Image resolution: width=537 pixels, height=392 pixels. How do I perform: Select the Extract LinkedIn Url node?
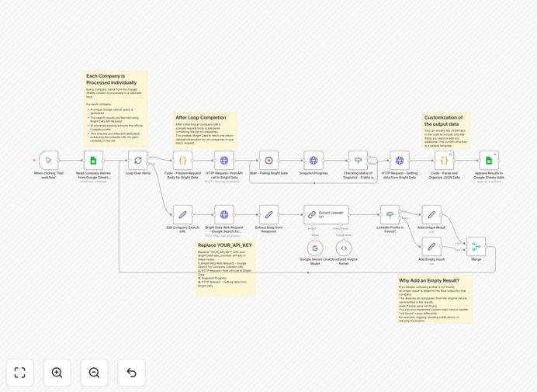pos(326,214)
